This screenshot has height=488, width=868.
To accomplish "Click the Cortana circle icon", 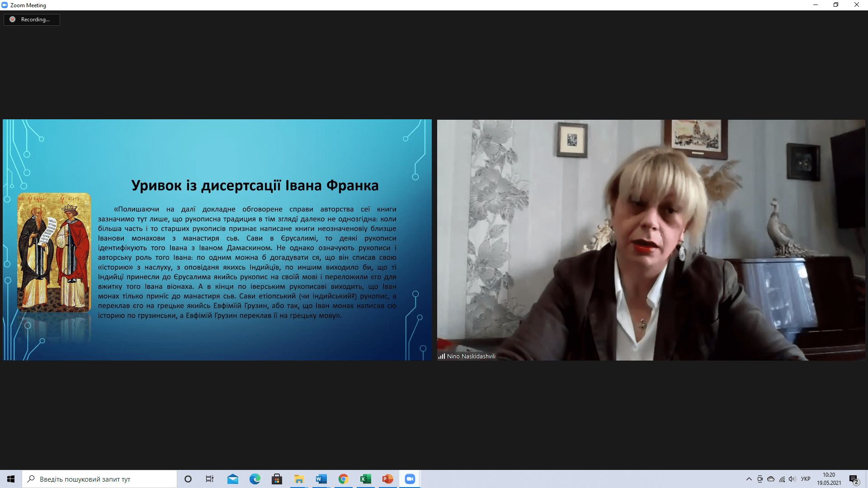I will [x=188, y=479].
